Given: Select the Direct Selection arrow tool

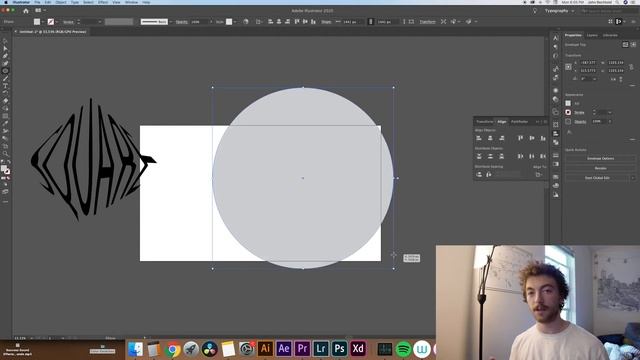Looking at the screenshot, I should tap(5, 49).
